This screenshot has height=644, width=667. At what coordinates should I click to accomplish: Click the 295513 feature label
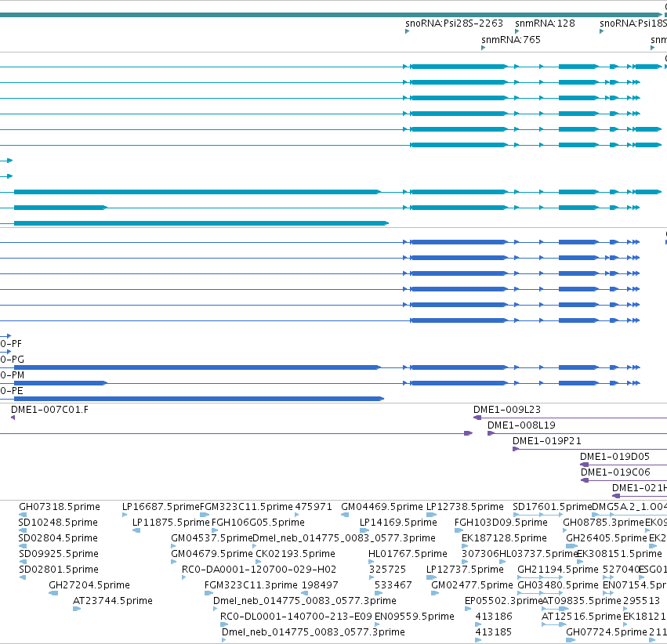[641, 601]
